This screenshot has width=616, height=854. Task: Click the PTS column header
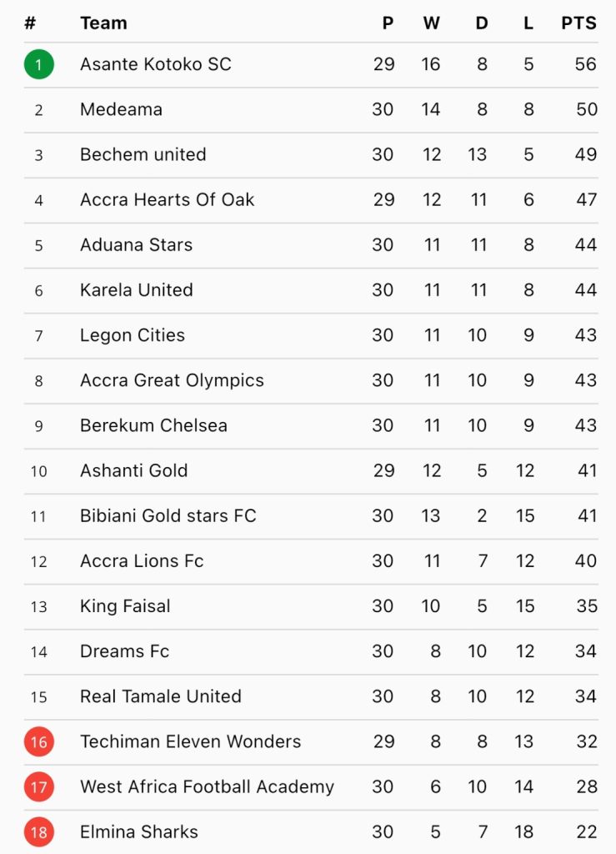[579, 23]
